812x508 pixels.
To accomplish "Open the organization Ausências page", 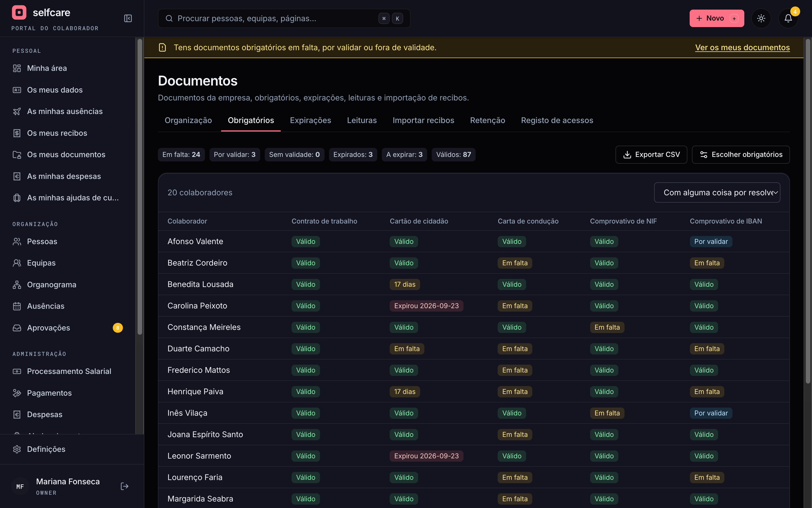I will [67, 306].
